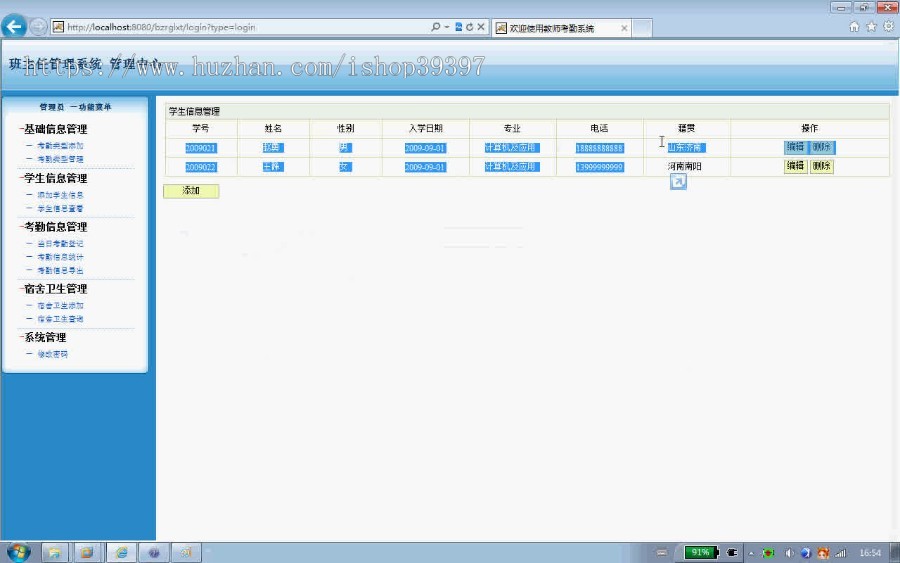
Task: Open the 考勤类型添加 sidebar link
Action: [x=60, y=146]
